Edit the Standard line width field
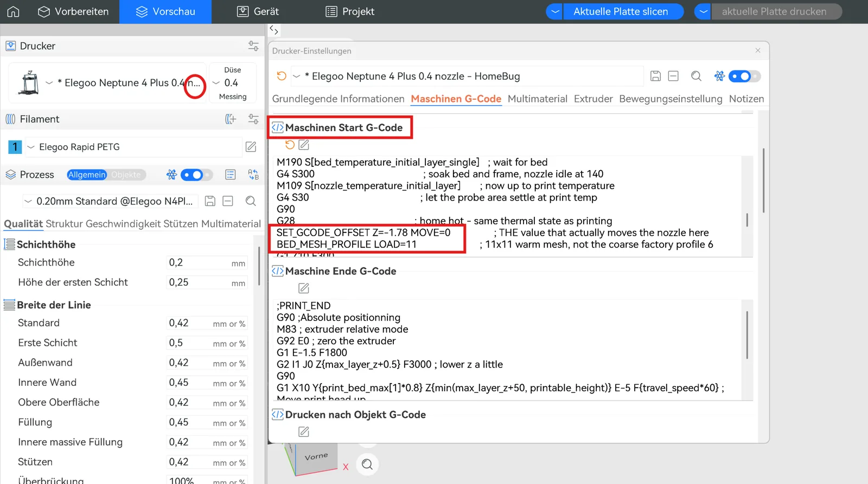The image size is (868, 484). 207,323
